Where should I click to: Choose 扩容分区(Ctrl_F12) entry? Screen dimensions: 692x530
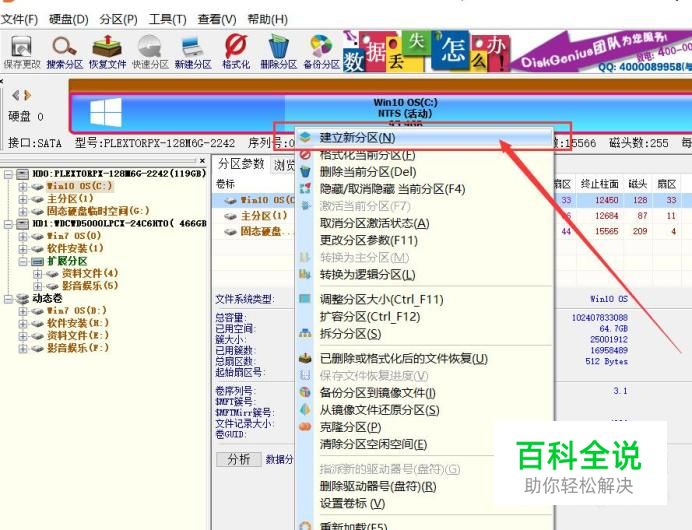pyautogui.click(x=424, y=317)
